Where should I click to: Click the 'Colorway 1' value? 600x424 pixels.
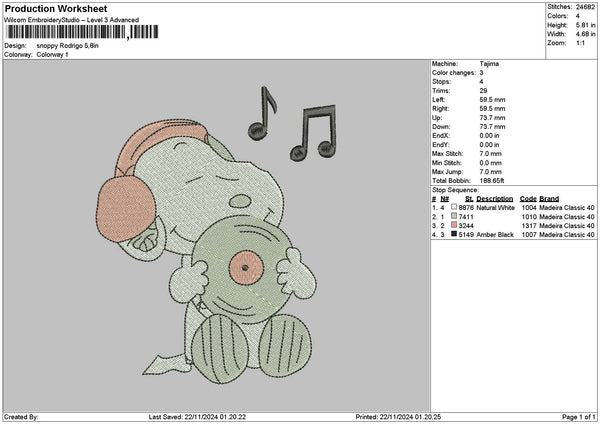[x=52, y=55]
